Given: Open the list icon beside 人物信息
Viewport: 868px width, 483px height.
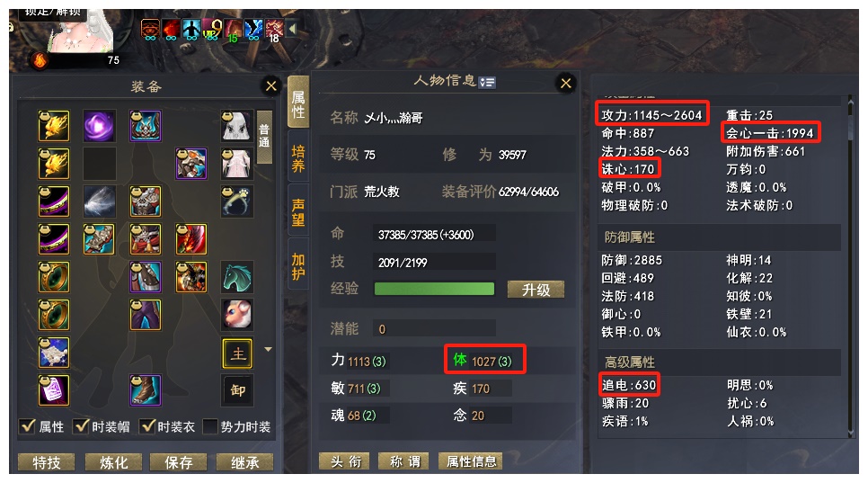Looking at the screenshot, I should coord(487,83).
